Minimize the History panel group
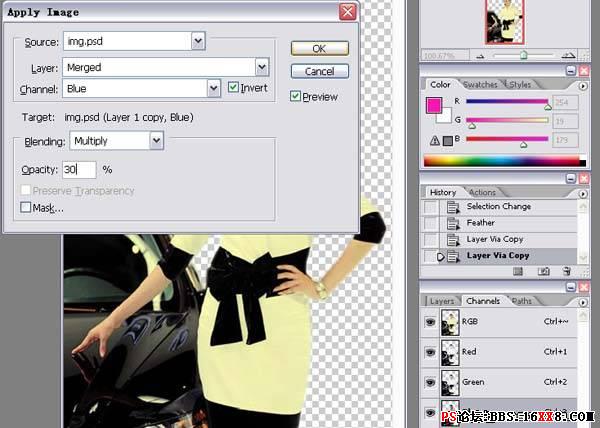Screen dimensions: 600x428 571,178
